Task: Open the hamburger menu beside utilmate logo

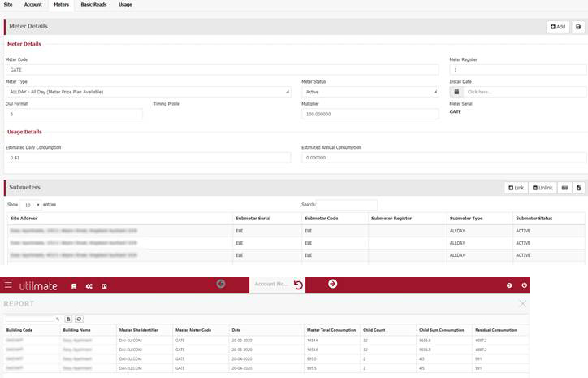Action: [x=9, y=285]
